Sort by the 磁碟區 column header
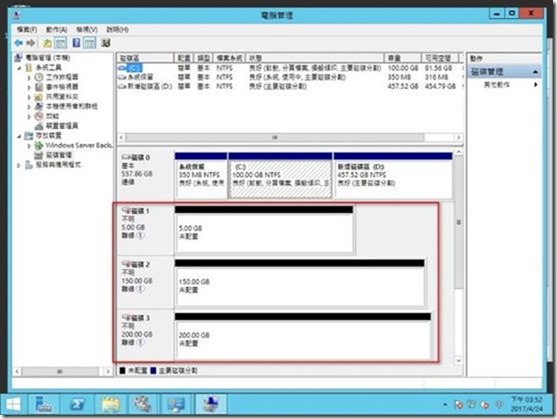The width and height of the screenshot is (557, 419). (x=146, y=58)
